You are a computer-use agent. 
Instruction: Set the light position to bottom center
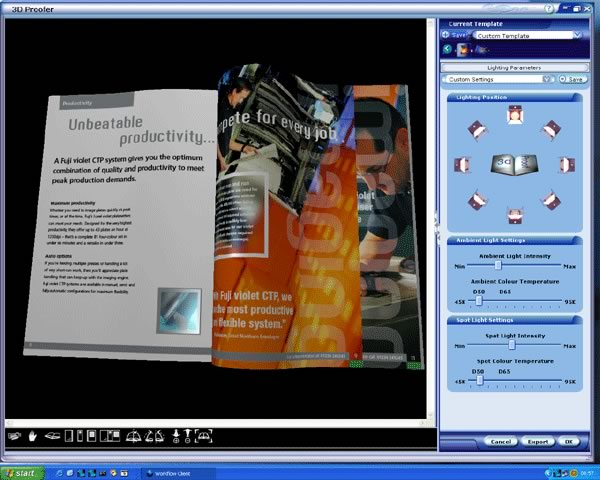tap(515, 216)
